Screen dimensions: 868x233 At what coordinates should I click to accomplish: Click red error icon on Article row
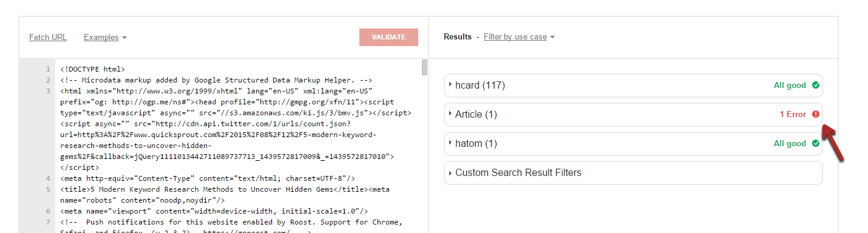(815, 114)
